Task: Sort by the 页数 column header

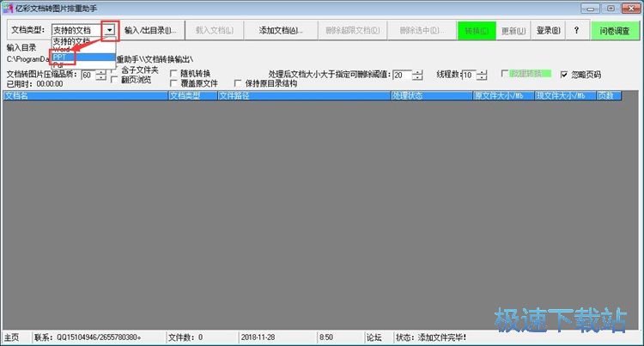Action: coord(609,95)
